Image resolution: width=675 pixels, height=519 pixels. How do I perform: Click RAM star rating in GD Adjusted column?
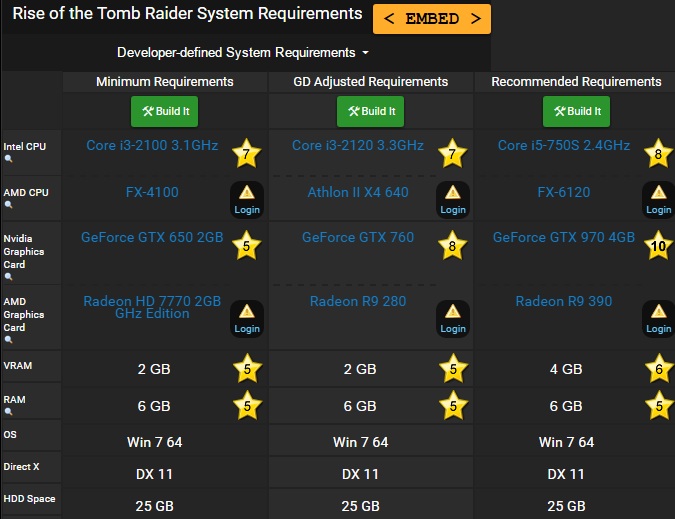click(x=453, y=405)
